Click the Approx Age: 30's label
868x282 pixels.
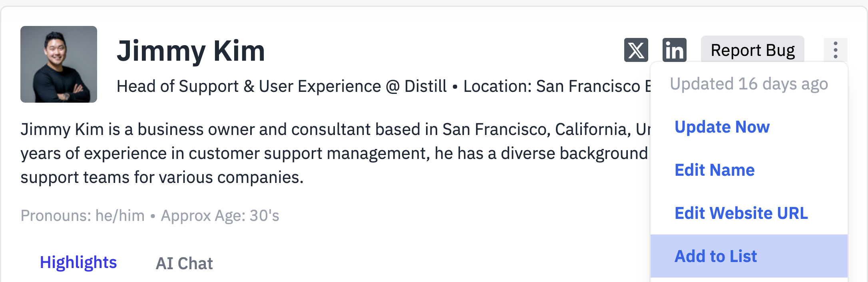[220, 216]
